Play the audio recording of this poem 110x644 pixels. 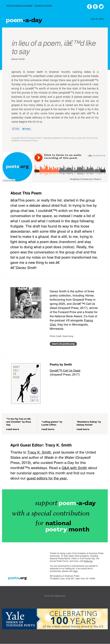tap(38, 158)
